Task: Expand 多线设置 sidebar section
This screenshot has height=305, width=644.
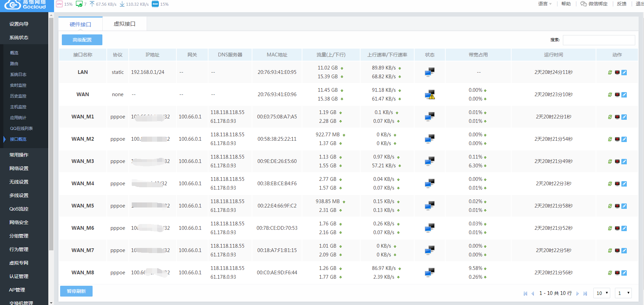Action: [x=19, y=195]
